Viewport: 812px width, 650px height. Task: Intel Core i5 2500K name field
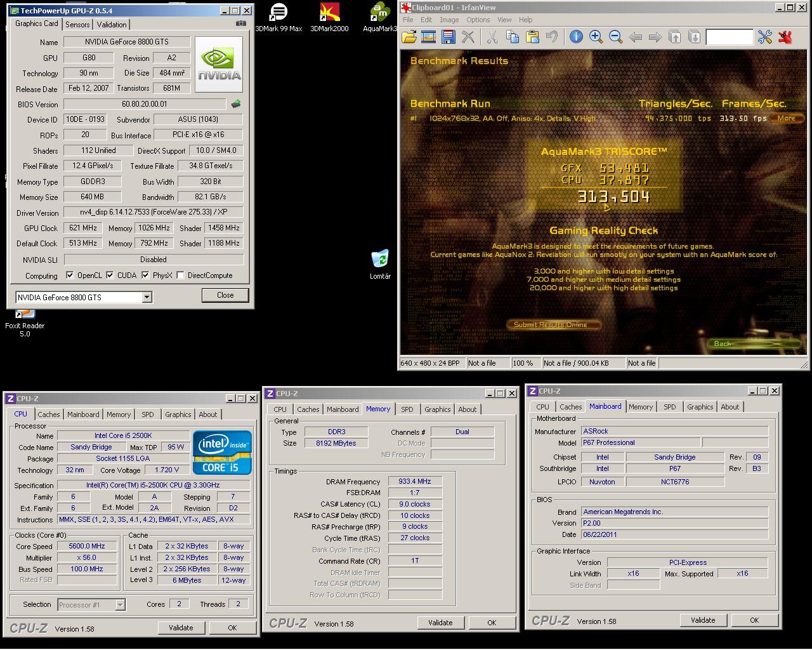point(123,435)
